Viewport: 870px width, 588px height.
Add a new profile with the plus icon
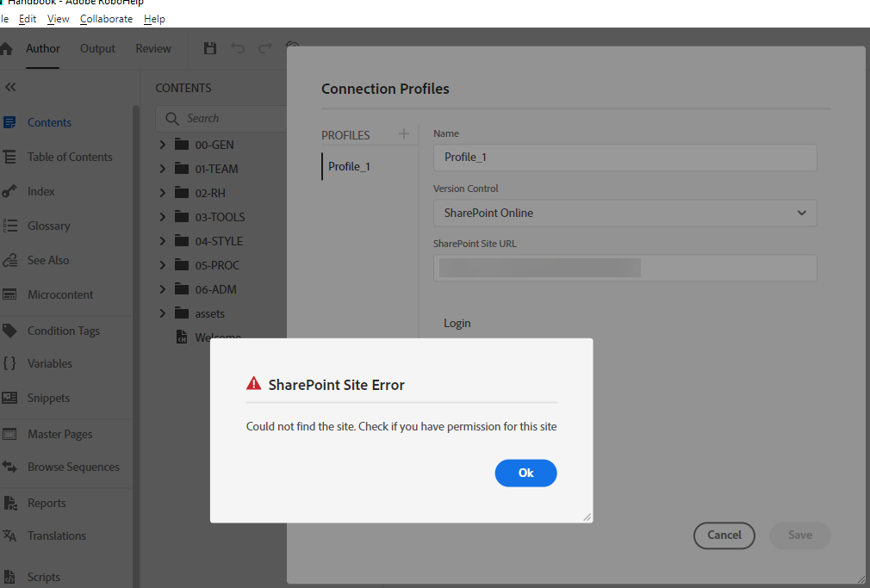coord(403,134)
